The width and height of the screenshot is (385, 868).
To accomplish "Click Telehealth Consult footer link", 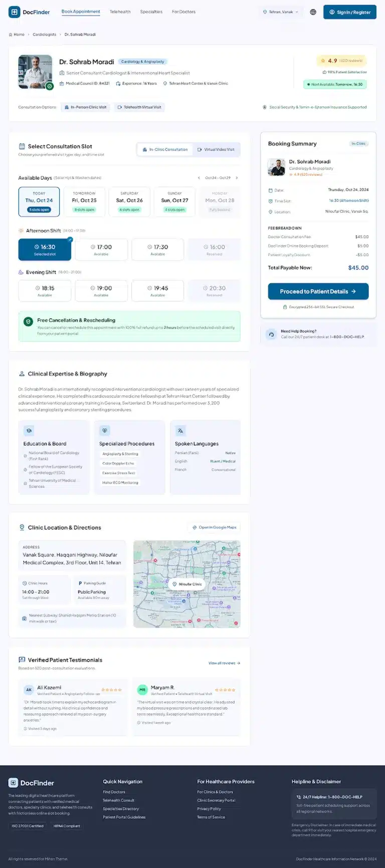I will 119,800.
